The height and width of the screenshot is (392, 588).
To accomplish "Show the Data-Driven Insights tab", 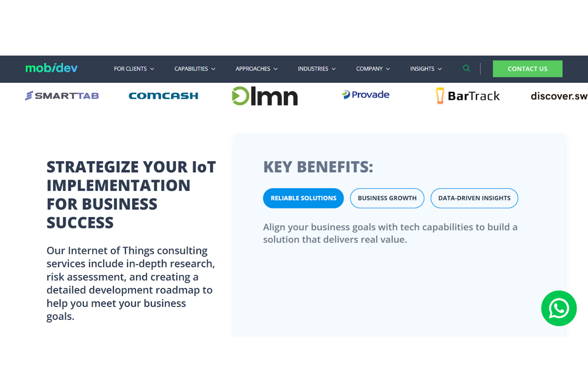I will pyautogui.click(x=474, y=198).
